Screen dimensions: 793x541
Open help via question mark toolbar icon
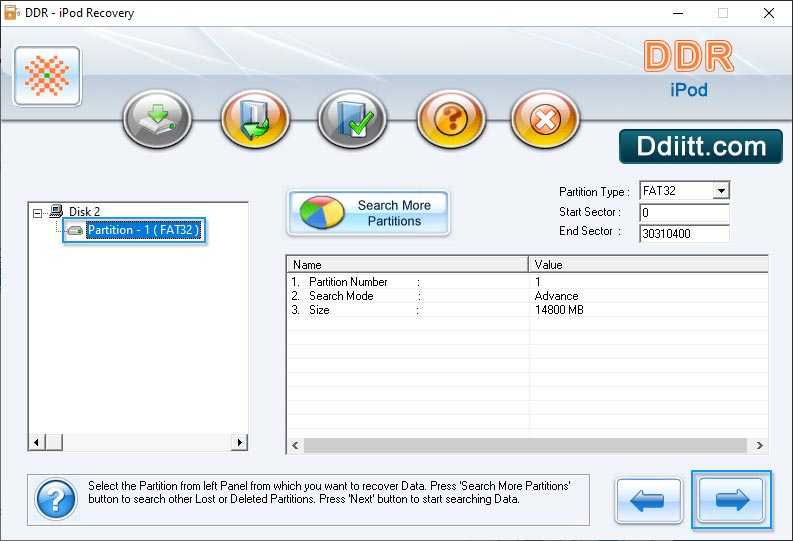coord(450,120)
